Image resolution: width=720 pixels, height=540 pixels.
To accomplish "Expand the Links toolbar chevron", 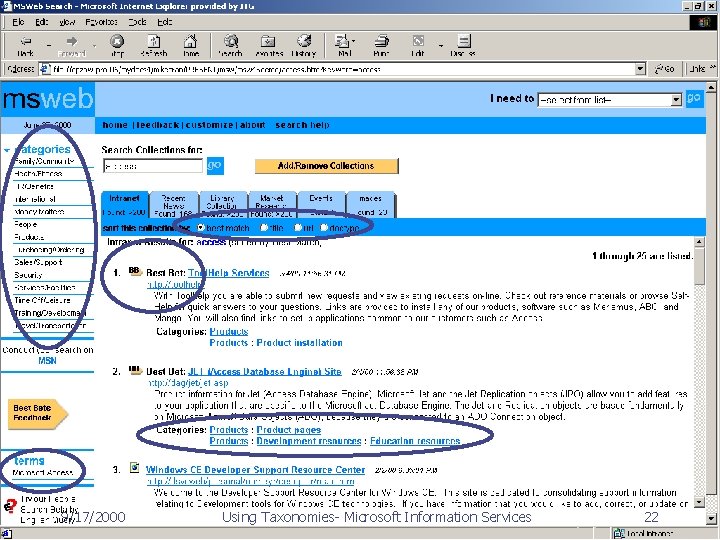I will pyautogui.click(x=713, y=68).
